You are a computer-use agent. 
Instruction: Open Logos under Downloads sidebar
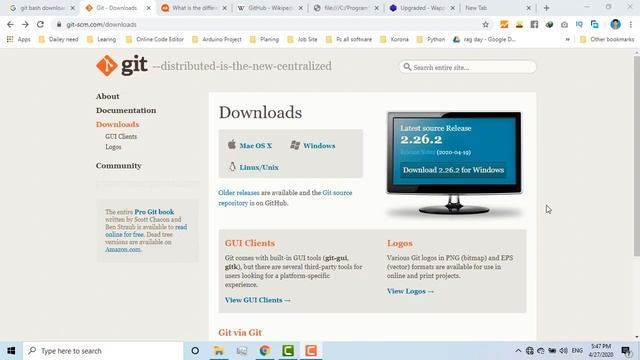click(113, 147)
